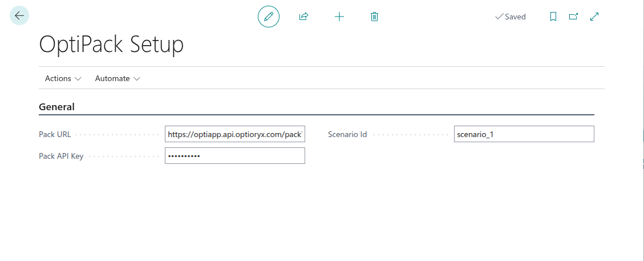The height and width of the screenshot is (261, 644).
Task: Toggle the page's expanded view with the arrows icon
Action: click(x=594, y=17)
